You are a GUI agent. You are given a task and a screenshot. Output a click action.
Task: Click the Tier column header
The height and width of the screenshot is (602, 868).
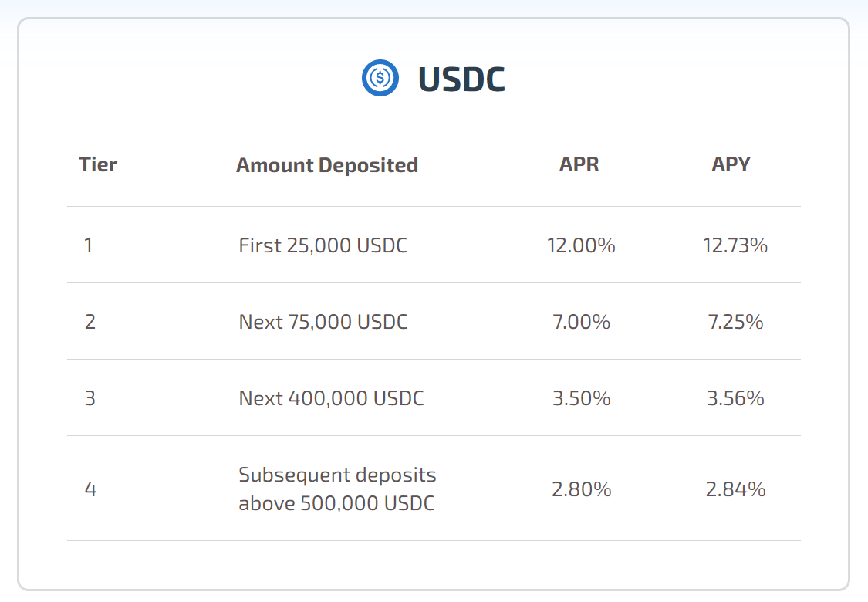pos(98,164)
